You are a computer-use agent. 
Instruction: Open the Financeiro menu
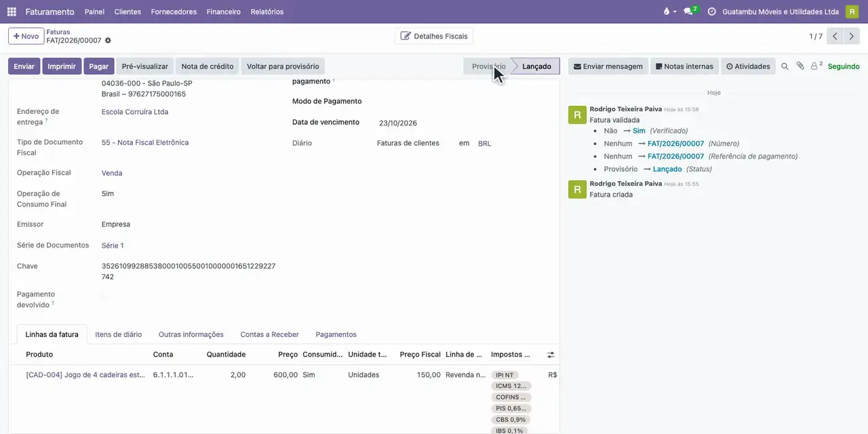224,12
